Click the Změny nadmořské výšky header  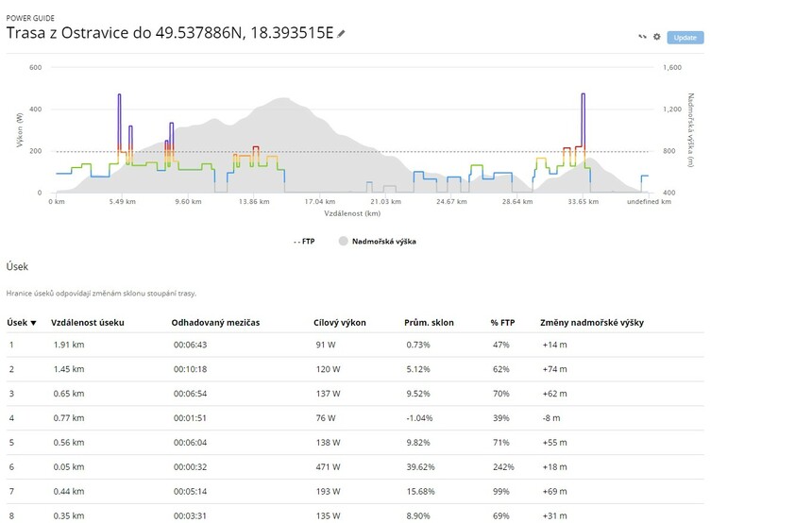(591, 322)
